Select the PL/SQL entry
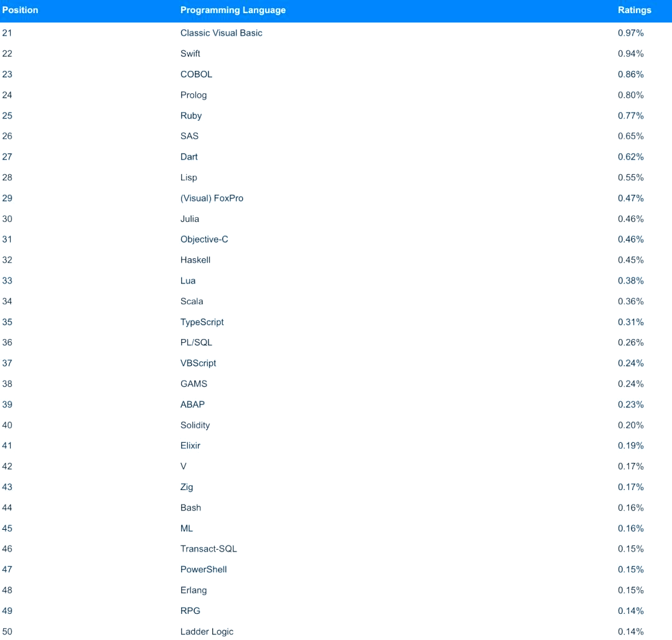Screen dimensions: 672x640 click(x=196, y=343)
